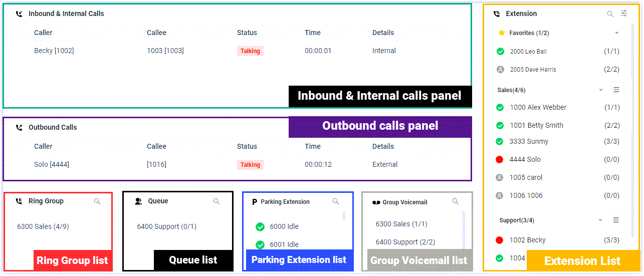The image size is (644, 276).
Task: Click the Queue panel search icon
Action: 217,201
